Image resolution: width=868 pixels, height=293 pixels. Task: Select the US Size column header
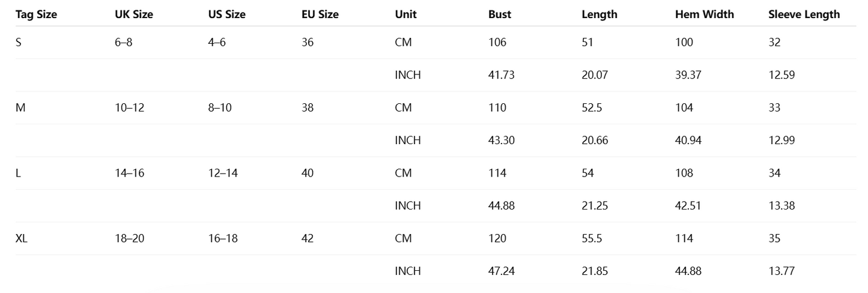tap(226, 14)
